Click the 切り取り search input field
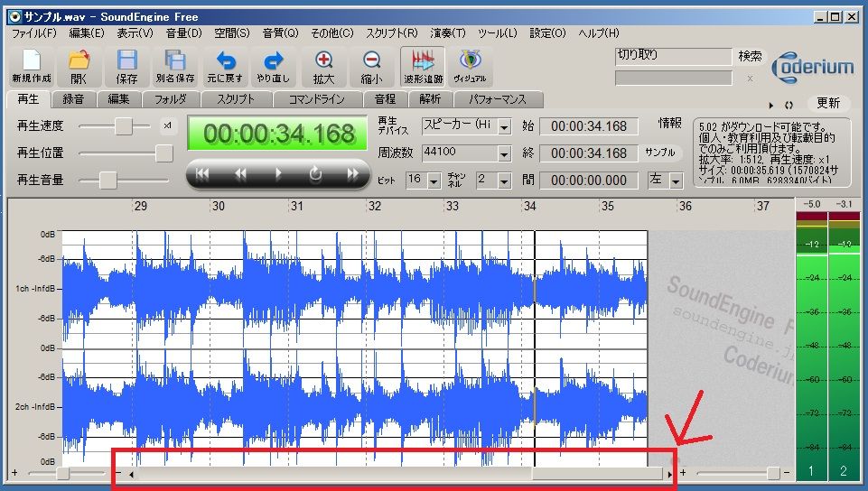The height and width of the screenshot is (491, 868). click(673, 56)
